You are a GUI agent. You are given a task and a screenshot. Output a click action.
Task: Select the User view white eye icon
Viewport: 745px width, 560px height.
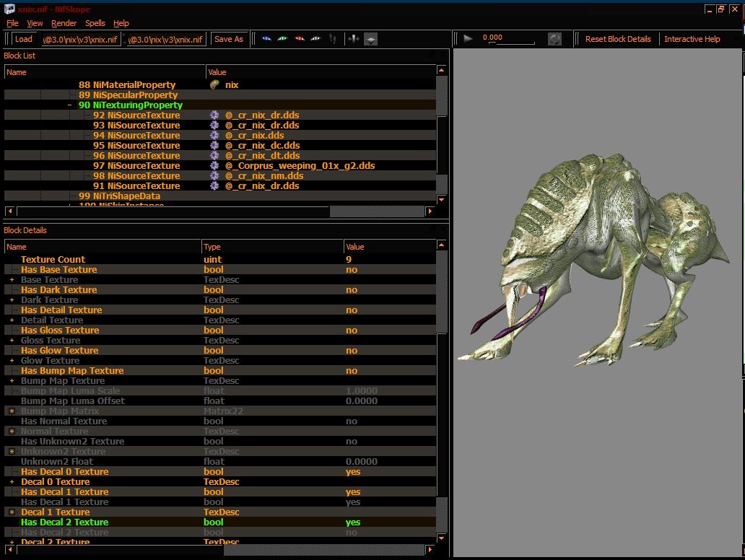(x=315, y=39)
